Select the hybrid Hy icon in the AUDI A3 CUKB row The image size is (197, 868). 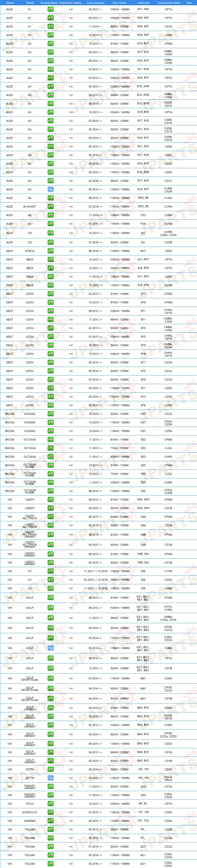pos(51,189)
